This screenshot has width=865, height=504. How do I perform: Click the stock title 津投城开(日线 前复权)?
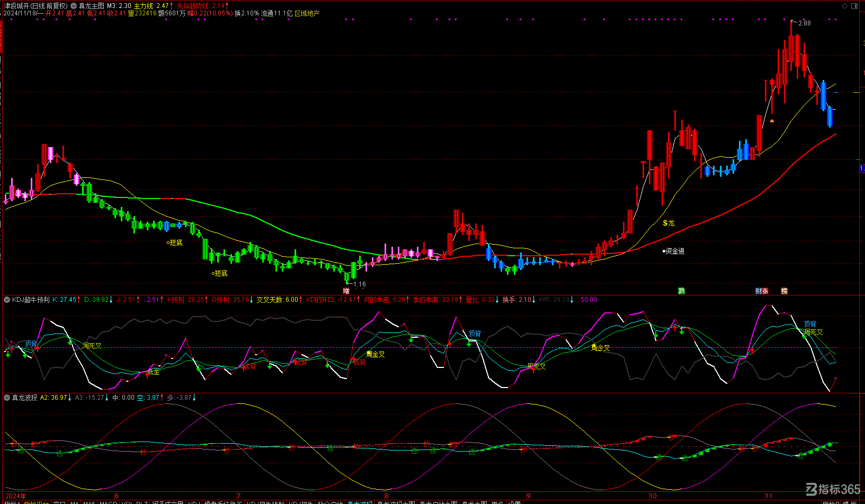point(35,6)
